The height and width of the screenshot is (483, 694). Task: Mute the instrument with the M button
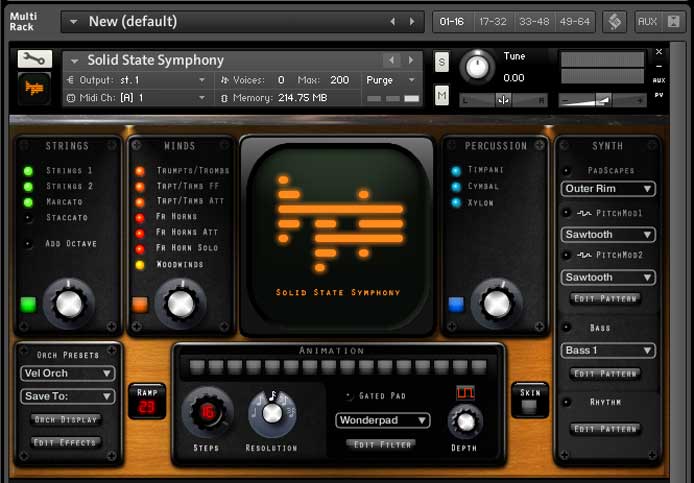(441, 95)
